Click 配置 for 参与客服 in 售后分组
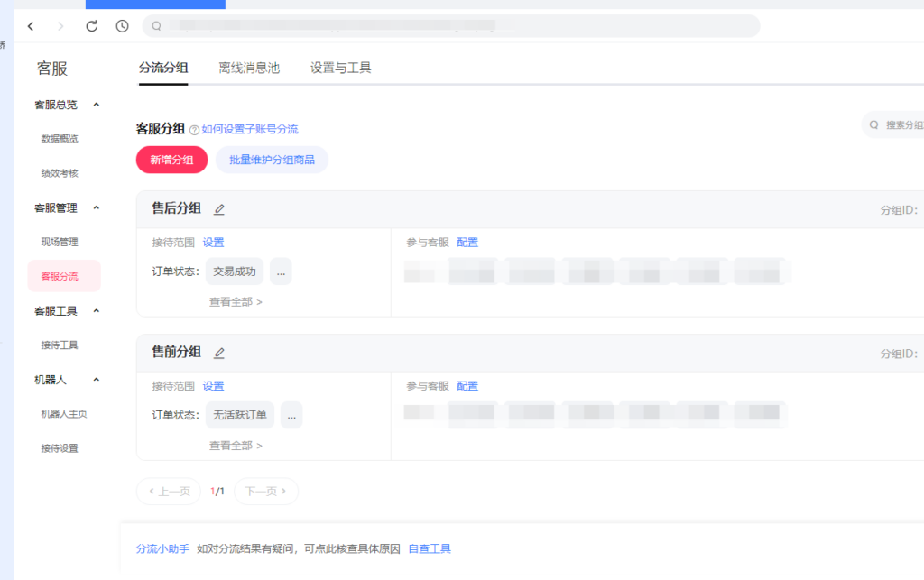The width and height of the screenshot is (924, 580). [x=468, y=242]
